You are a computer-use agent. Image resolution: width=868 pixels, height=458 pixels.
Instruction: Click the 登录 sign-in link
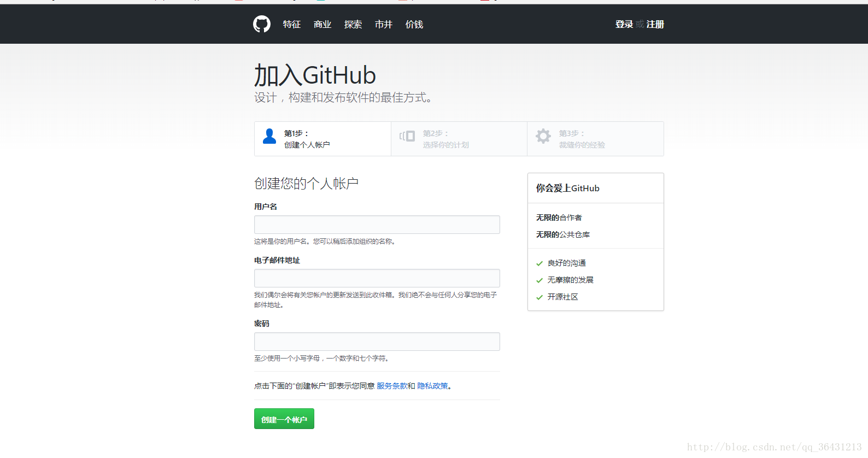coord(624,25)
